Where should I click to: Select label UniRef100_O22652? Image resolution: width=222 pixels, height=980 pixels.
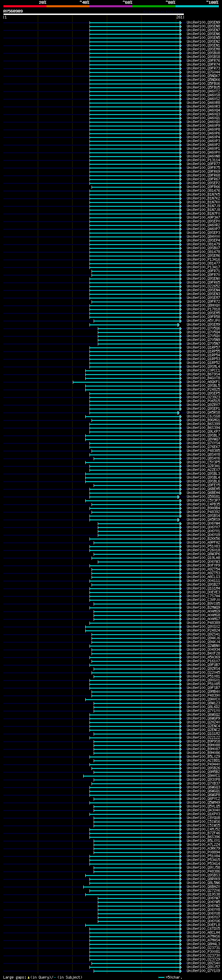click(x=203, y=286)
